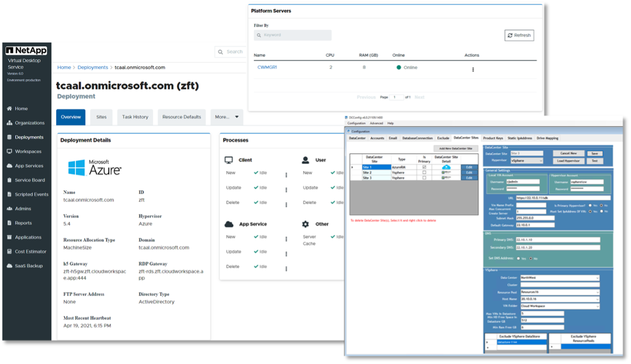The width and height of the screenshot is (631, 364).
Task: Open the Cost Estimator sidebar item
Action: 31,251
